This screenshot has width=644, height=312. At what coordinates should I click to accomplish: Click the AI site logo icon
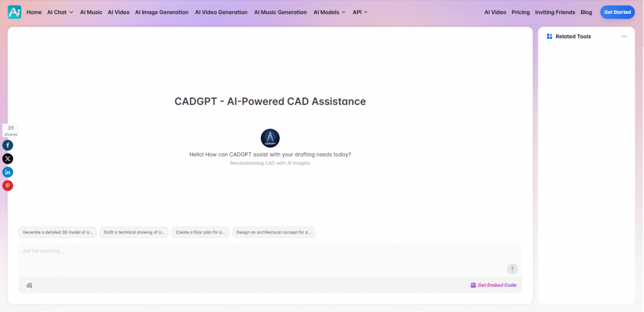coord(14,12)
